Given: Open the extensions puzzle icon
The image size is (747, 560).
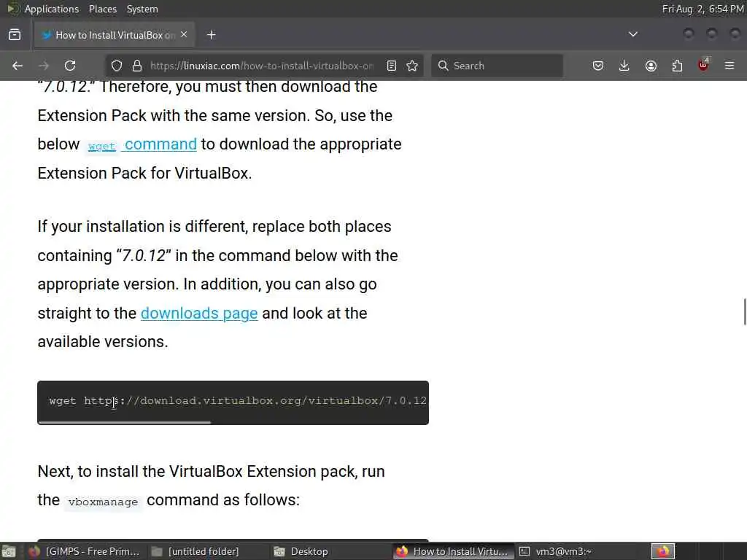Looking at the screenshot, I should (677, 66).
